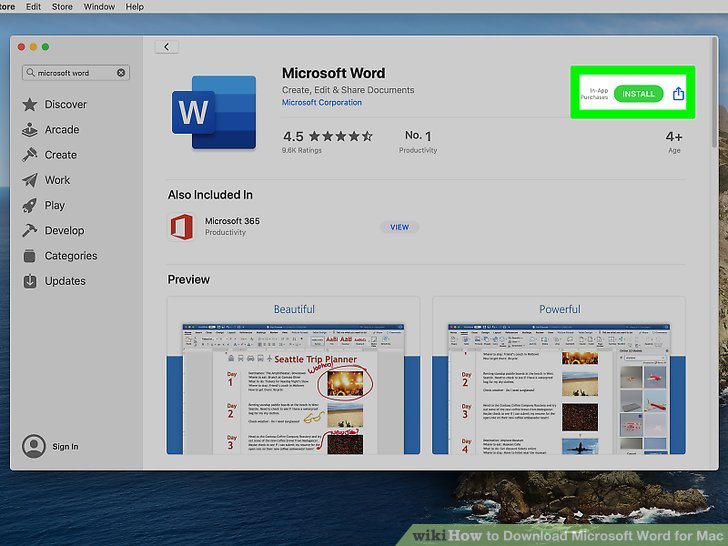Click the Preview section heading

[x=188, y=280]
